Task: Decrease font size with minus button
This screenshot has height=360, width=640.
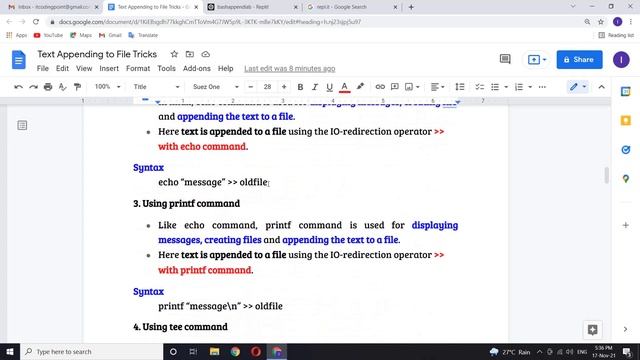Action: point(251,87)
